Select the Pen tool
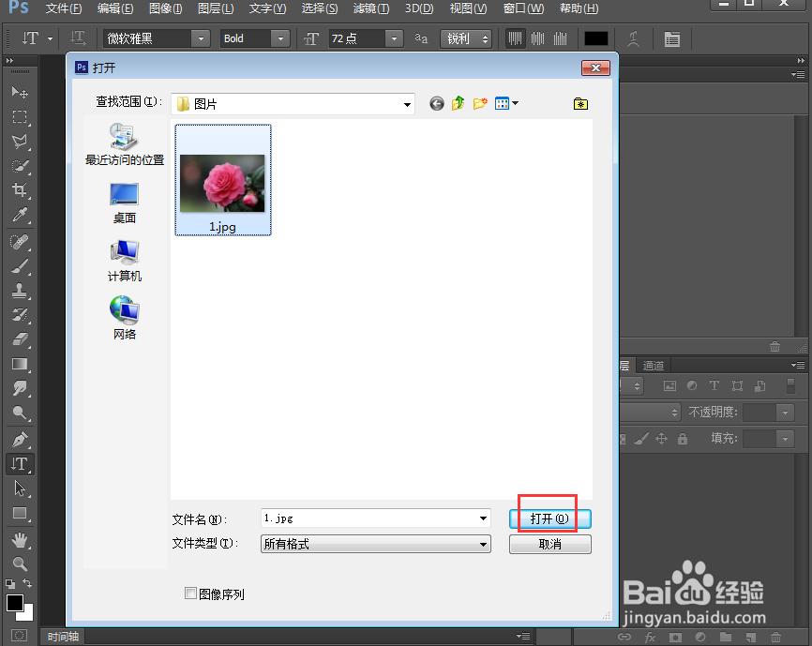This screenshot has width=812, height=646. (x=20, y=440)
